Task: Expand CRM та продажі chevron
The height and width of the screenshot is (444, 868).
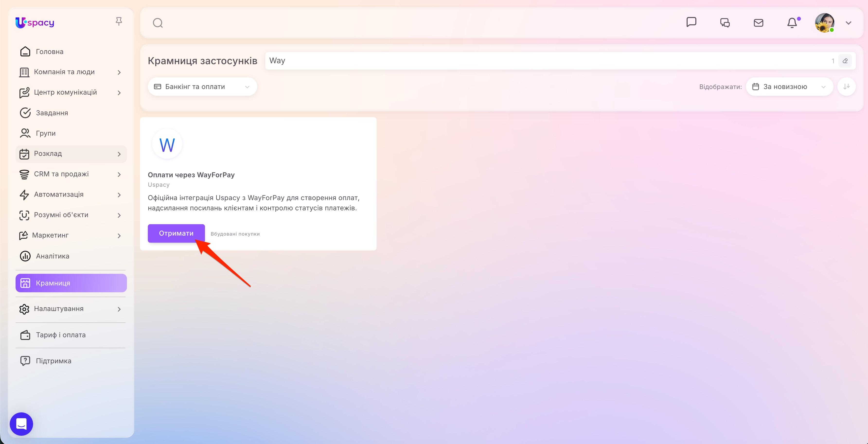Action: click(119, 174)
